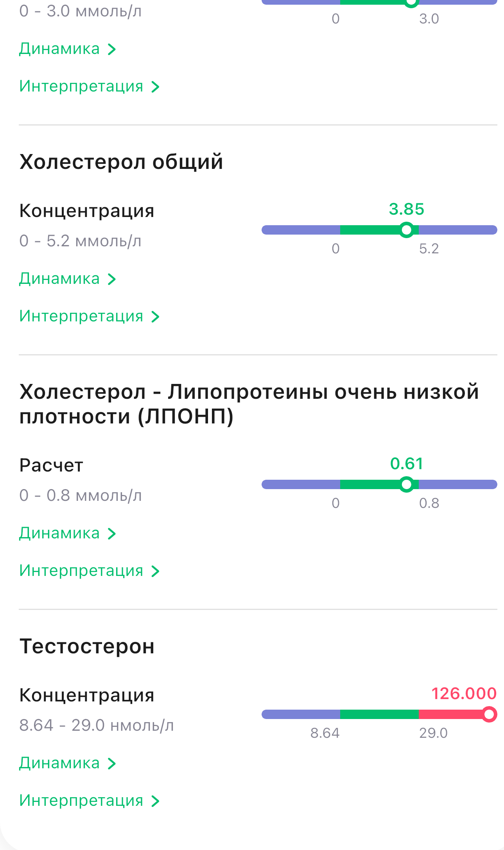Screen dimensions: 504x850
Task: Click the slider handle at 3.85
Action: click(x=407, y=230)
